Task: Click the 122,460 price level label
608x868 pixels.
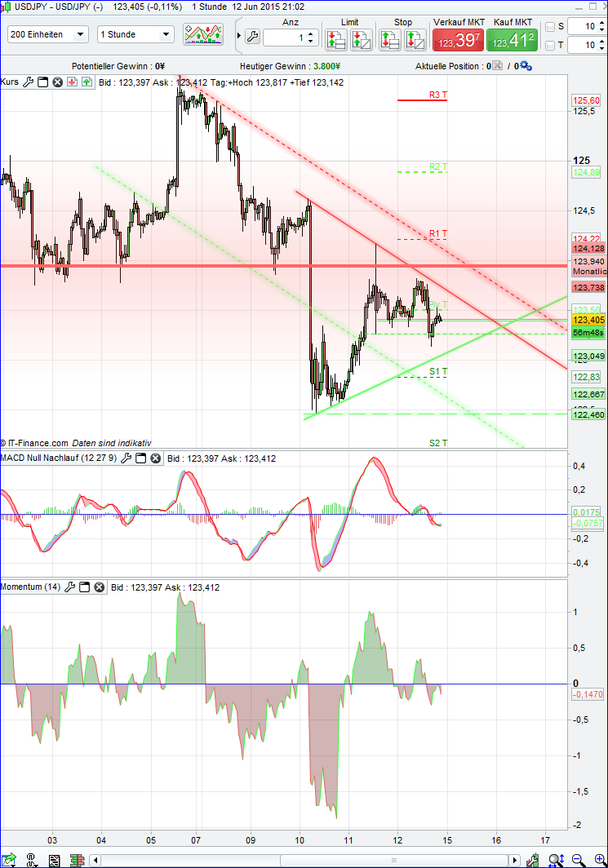Action: [588, 414]
